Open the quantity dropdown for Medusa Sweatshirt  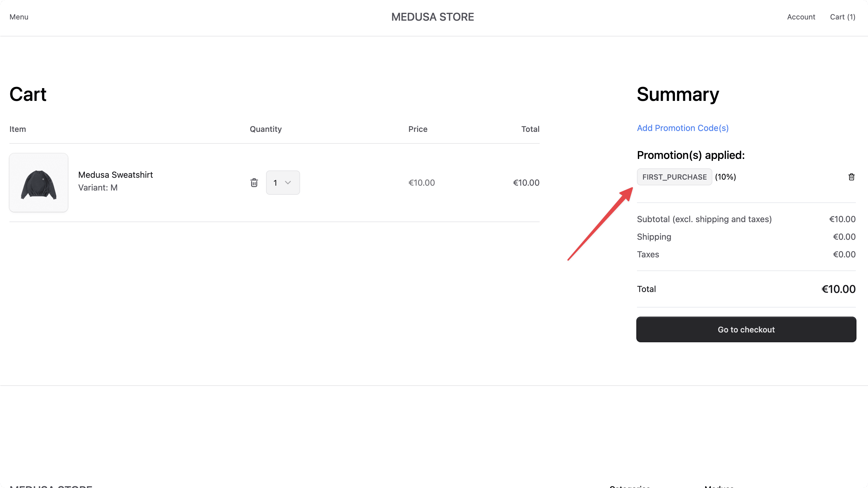coord(283,183)
